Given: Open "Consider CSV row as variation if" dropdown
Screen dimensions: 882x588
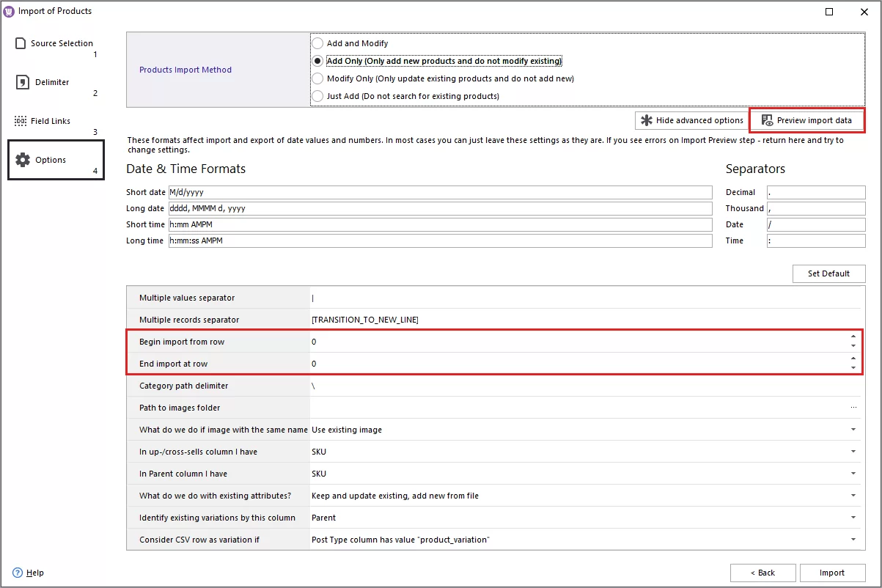Looking at the screenshot, I should (853, 540).
